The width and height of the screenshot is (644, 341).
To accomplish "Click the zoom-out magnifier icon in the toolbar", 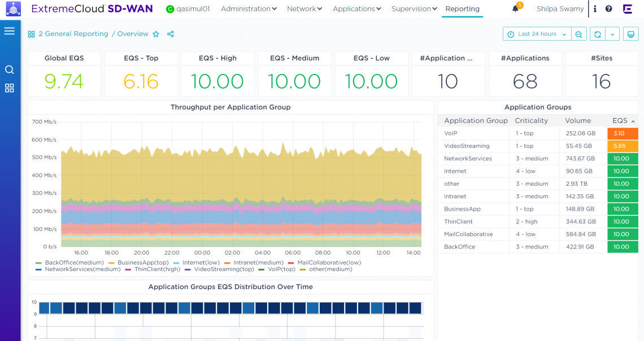I will coord(578,34).
